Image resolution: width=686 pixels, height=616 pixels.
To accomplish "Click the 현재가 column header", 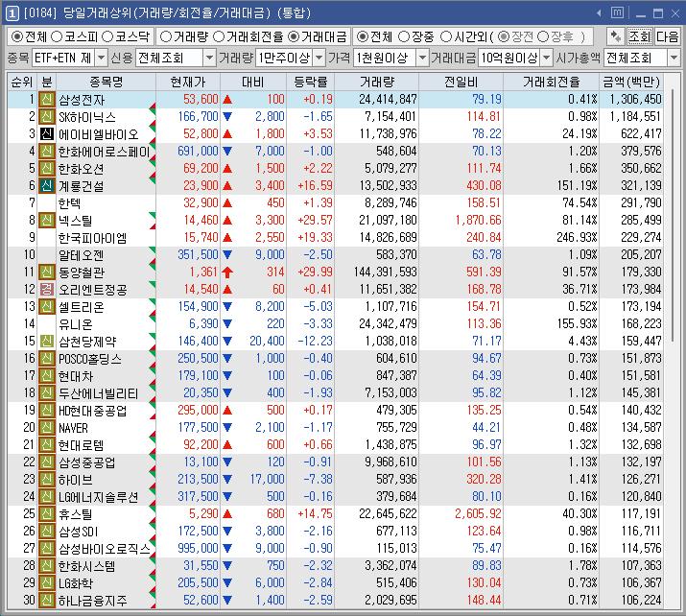I will pyautogui.click(x=188, y=82).
